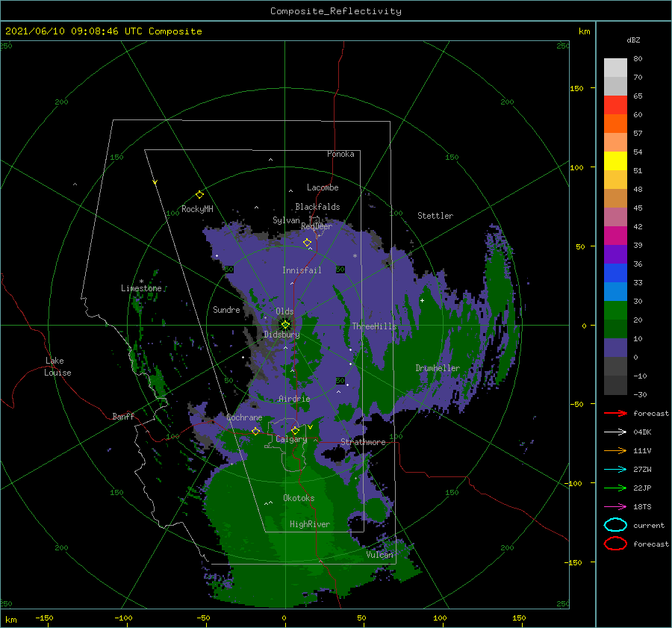This screenshot has height=628, width=672.
Task: Click the magenta 18TS arrow legend icon
Action: click(x=615, y=506)
